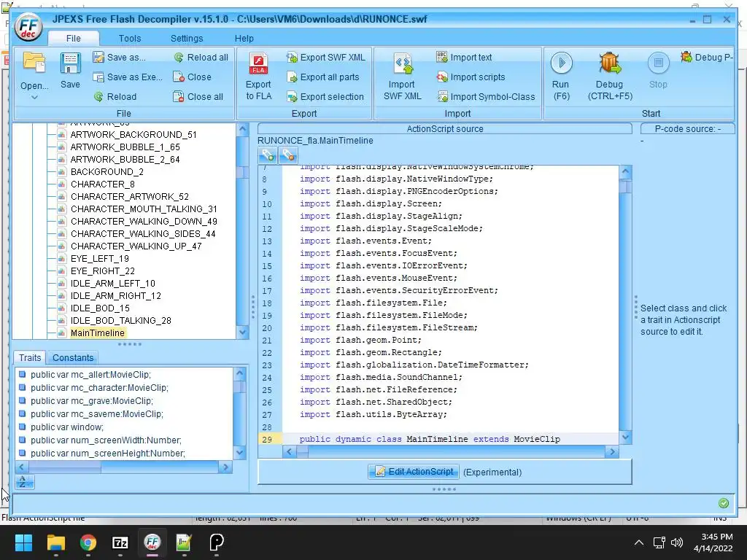This screenshot has width=747, height=560.
Task: Select CHARACTER_8 tree item
Action: pos(102,184)
